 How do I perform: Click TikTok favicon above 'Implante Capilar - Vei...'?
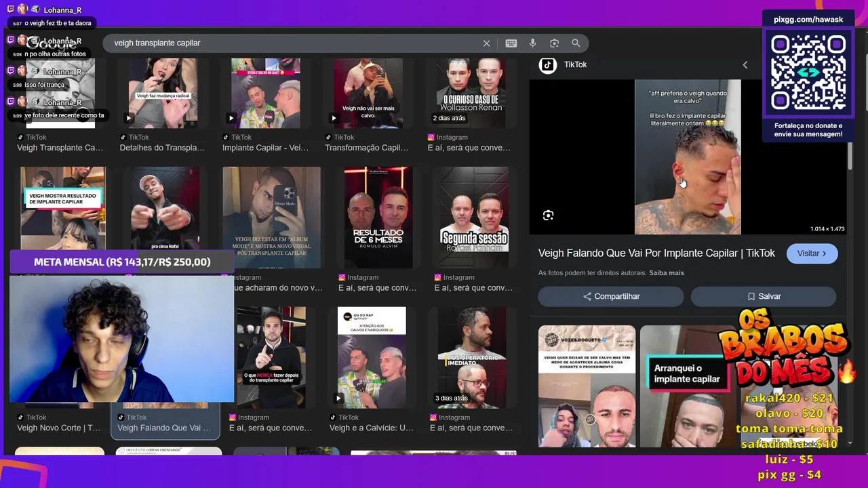point(226,137)
